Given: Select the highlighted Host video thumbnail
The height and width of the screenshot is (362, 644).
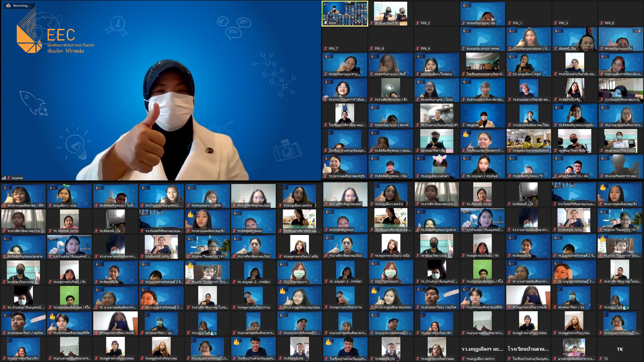Looking at the screenshot, I should tap(345, 13).
